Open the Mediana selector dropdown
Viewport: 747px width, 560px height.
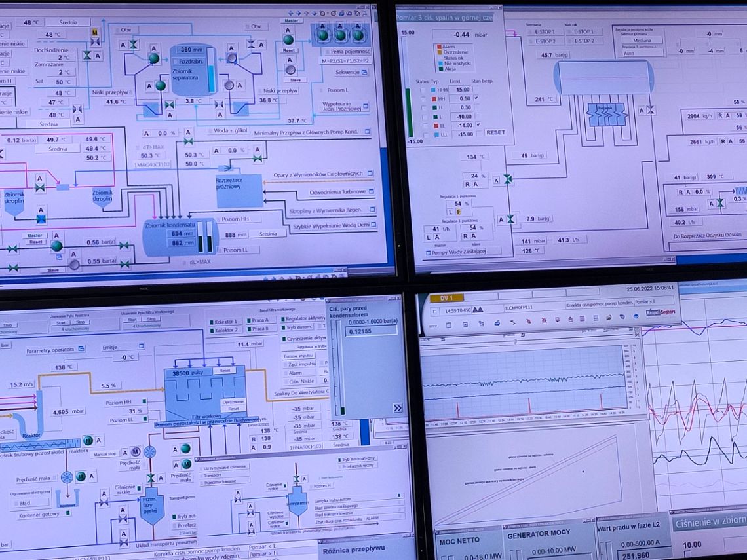pos(642,41)
